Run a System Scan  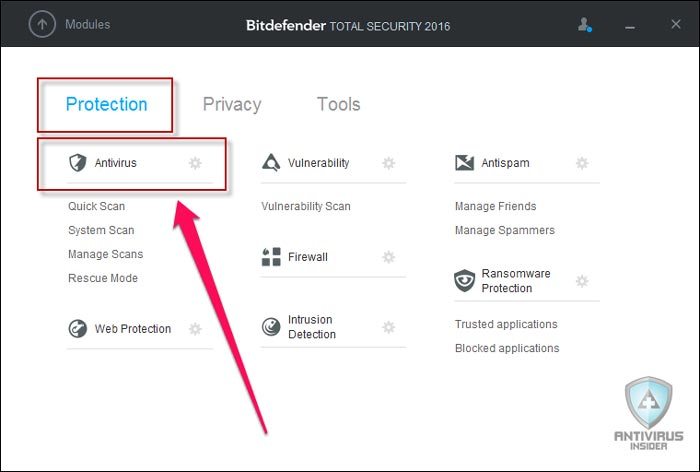pos(100,230)
